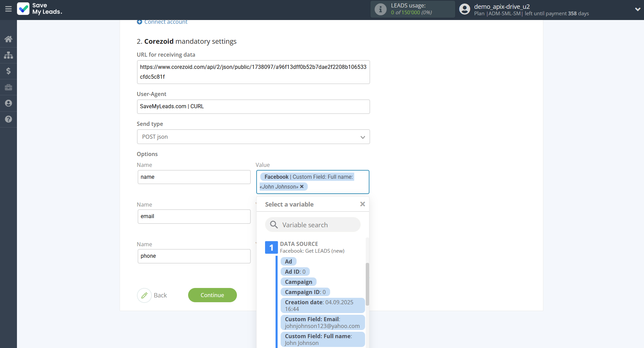
Task: Click the briefcase icon in sidebar
Action: 8,87
